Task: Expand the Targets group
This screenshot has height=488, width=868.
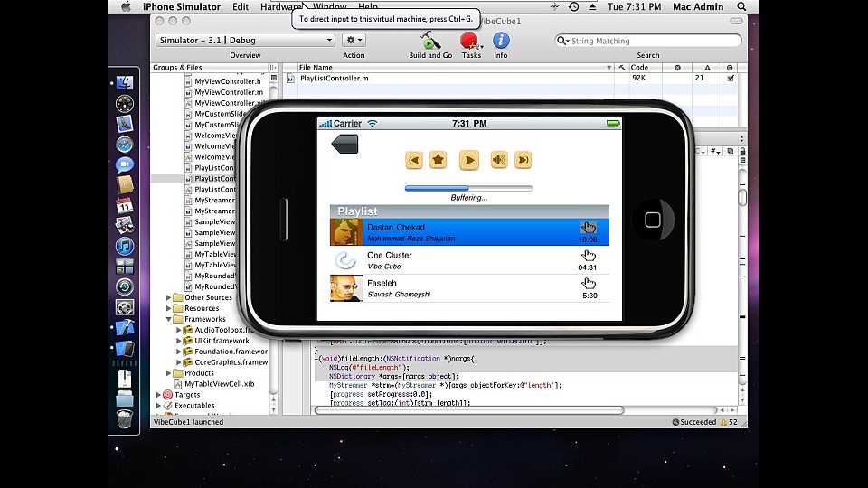Action: coord(158,395)
